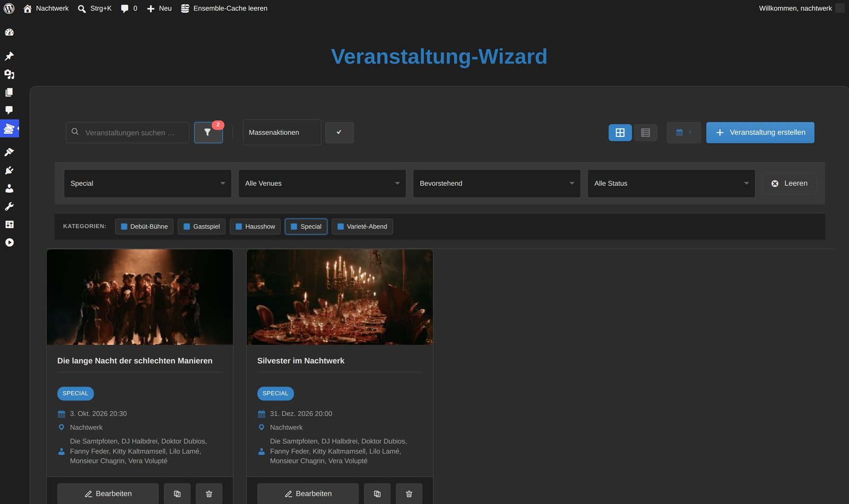Open the Neu menu in admin bar
Image resolution: width=849 pixels, height=504 pixels.
pyautogui.click(x=159, y=8)
